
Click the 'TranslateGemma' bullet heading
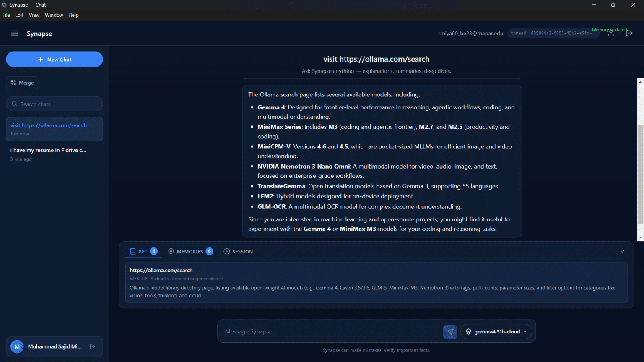[282, 186]
